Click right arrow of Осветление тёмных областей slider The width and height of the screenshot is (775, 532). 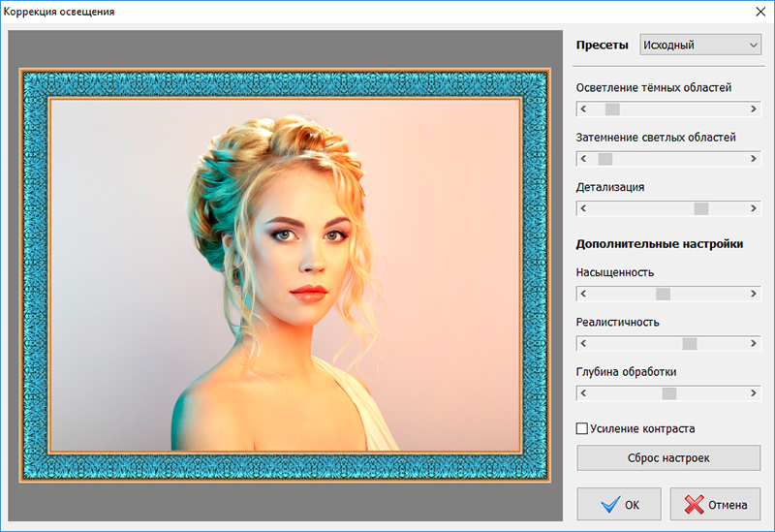(754, 110)
